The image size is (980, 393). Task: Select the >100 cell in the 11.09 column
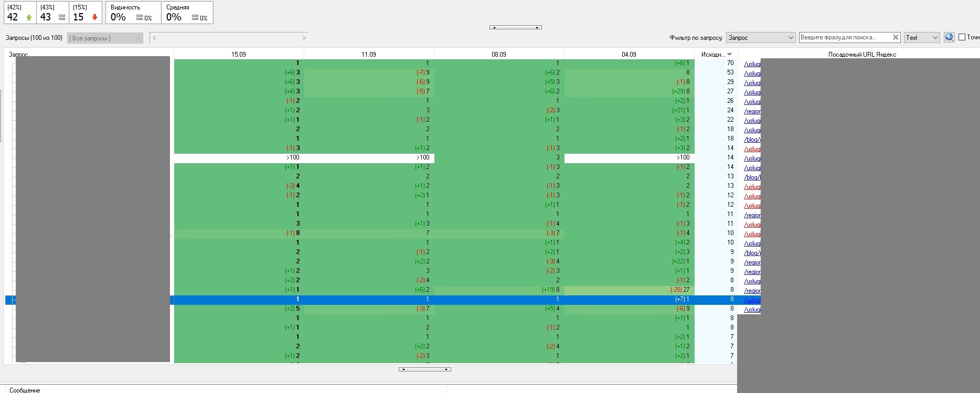click(x=369, y=157)
